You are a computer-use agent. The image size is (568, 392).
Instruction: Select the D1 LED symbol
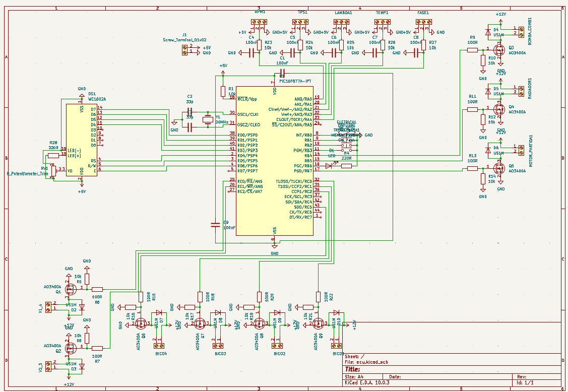click(329, 166)
